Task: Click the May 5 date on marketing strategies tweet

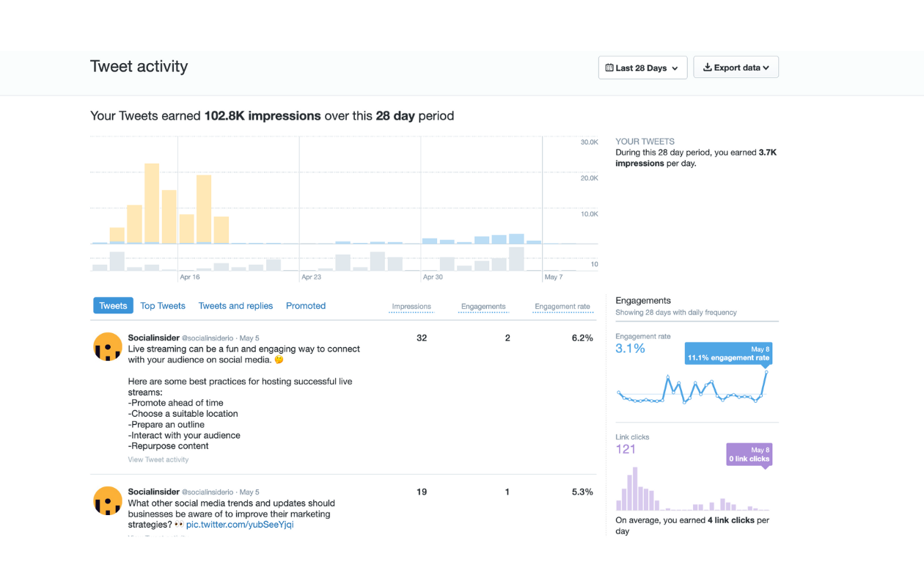Action: click(249, 492)
